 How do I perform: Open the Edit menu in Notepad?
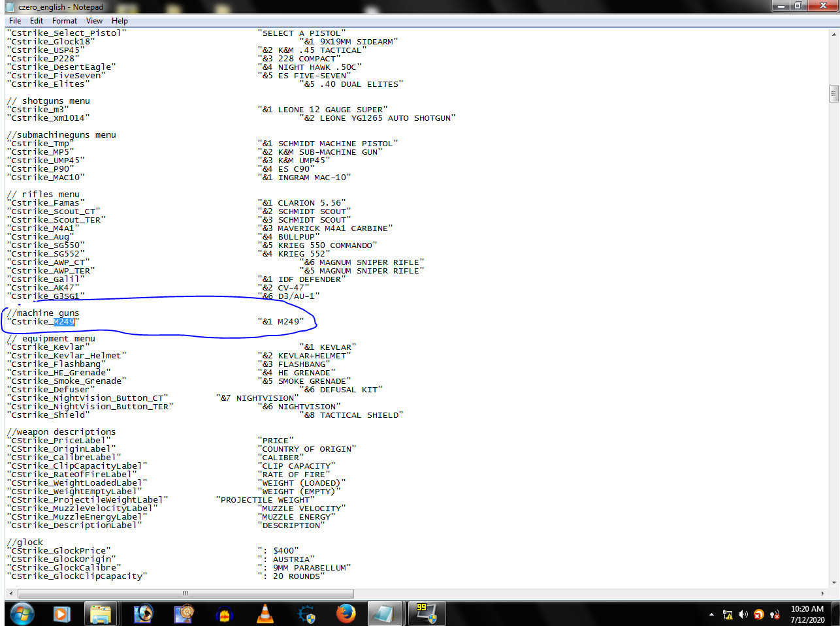pos(37,20)
